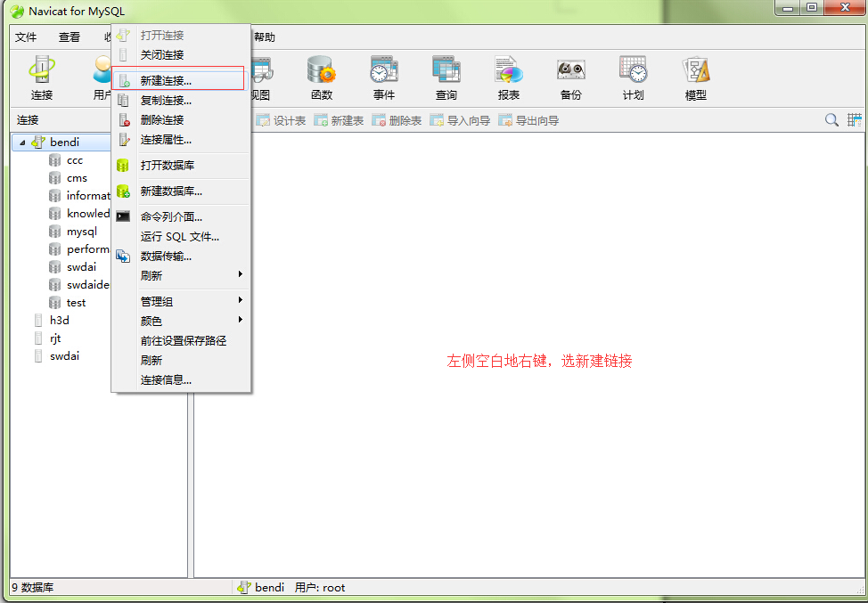868x603 pixels.
Task: Select 复制连接... menu entry
Action: pyautogui.click(x=181, y=101)
